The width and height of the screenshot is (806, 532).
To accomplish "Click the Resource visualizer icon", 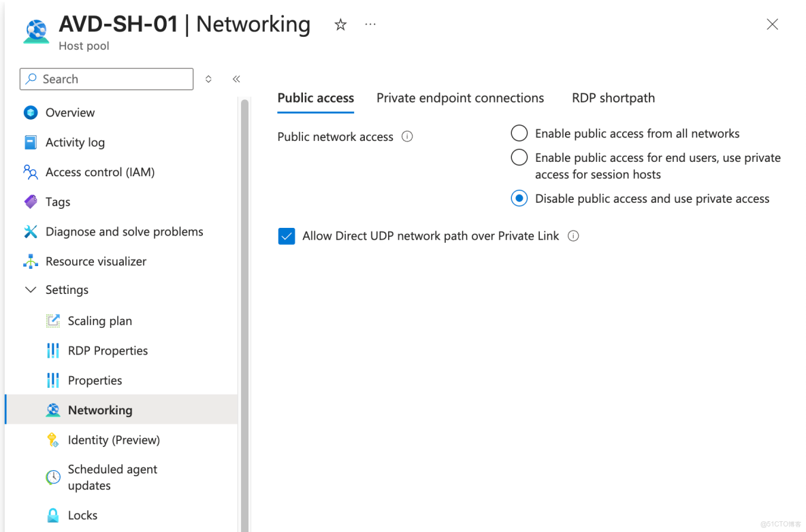I will (x=31, y=261).
